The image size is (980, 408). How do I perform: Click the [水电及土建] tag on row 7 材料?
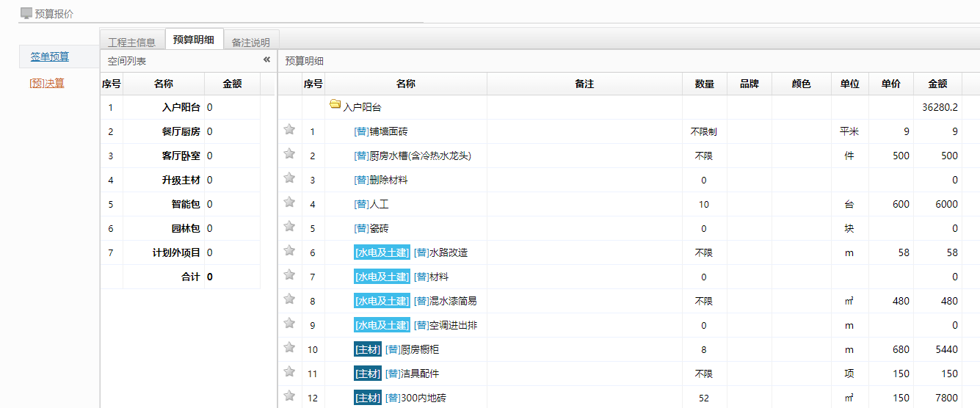(x=382, y=277)
